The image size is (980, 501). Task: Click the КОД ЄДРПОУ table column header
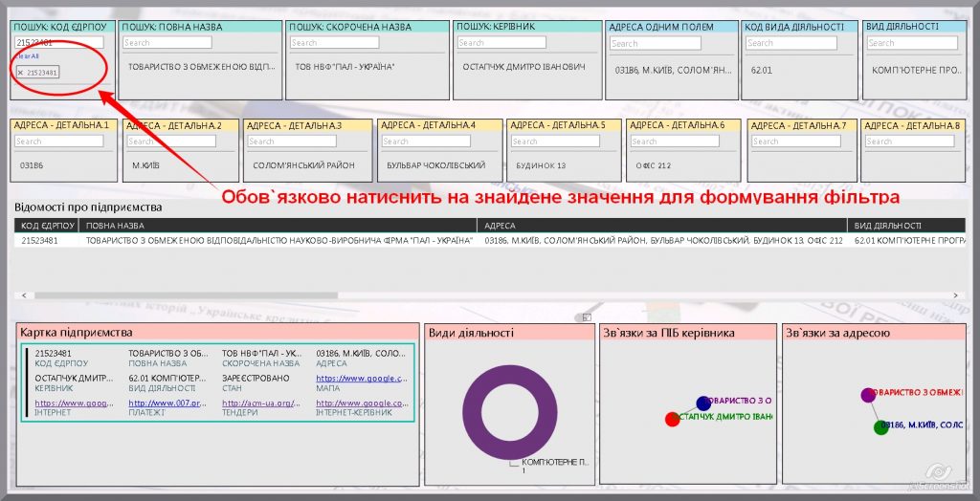point(46,226)
